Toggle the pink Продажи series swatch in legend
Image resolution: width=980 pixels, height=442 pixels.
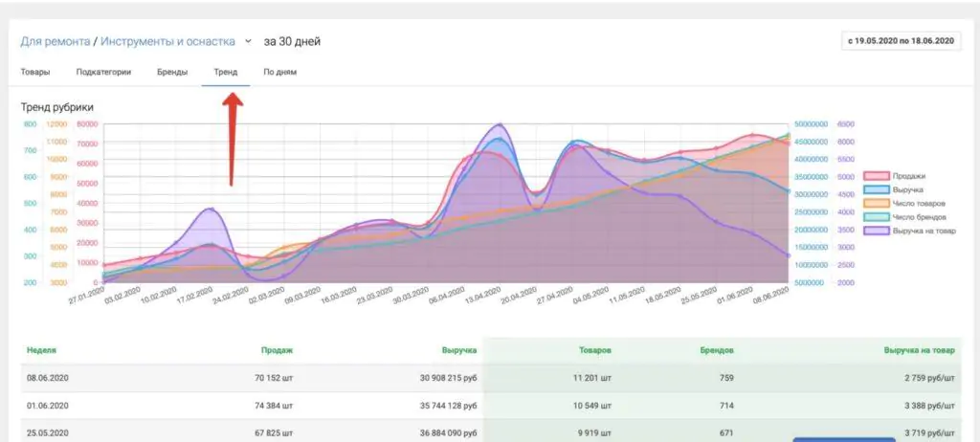coord(877,176)
